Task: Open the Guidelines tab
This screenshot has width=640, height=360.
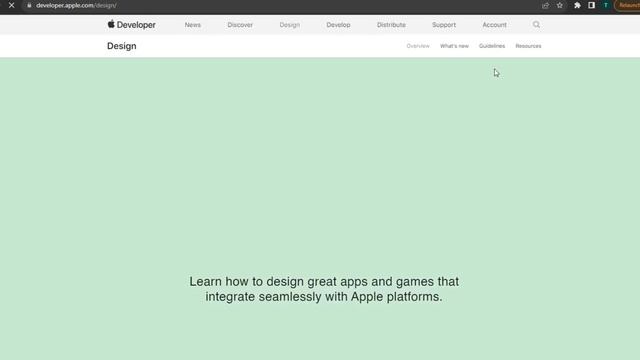Action: click(x=492, y=46)
